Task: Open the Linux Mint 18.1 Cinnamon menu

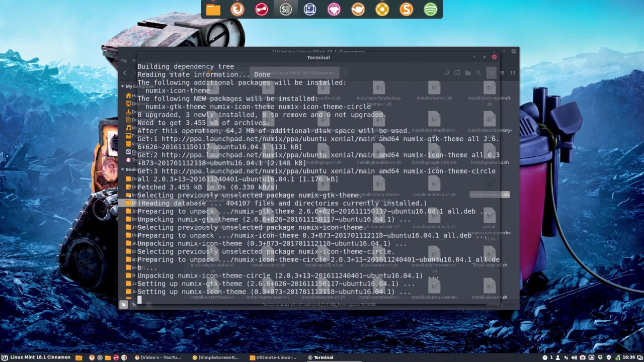Action: [x=36, y=357]
